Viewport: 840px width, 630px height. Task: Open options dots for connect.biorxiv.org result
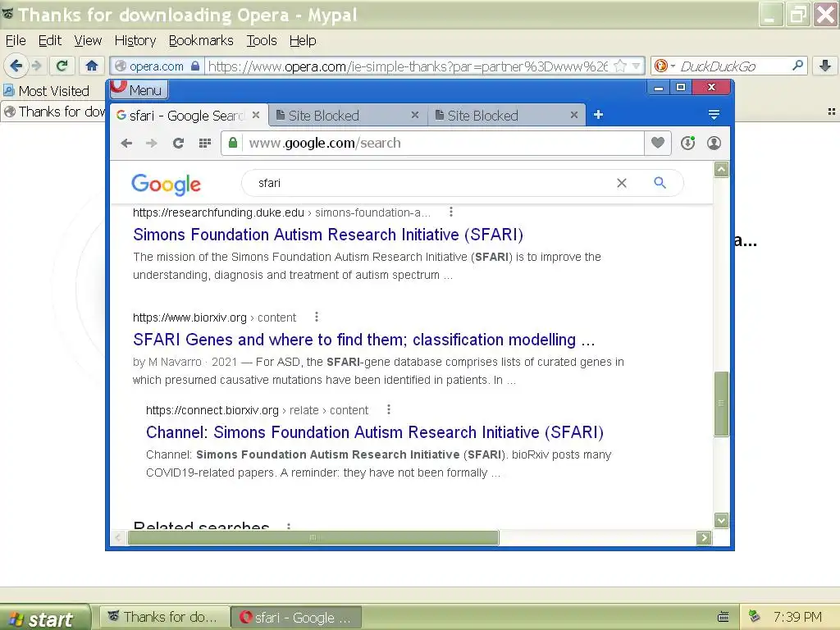[389, 410]
